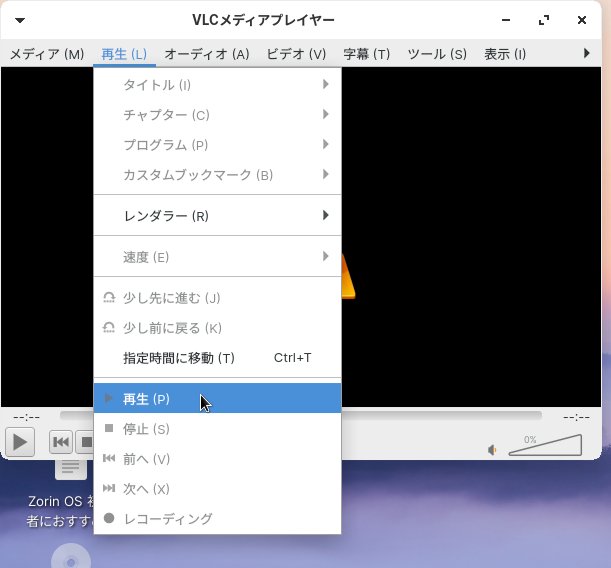Open the ビデオ (V) menu
Screen dimensions: 611x568
[296, 54]
